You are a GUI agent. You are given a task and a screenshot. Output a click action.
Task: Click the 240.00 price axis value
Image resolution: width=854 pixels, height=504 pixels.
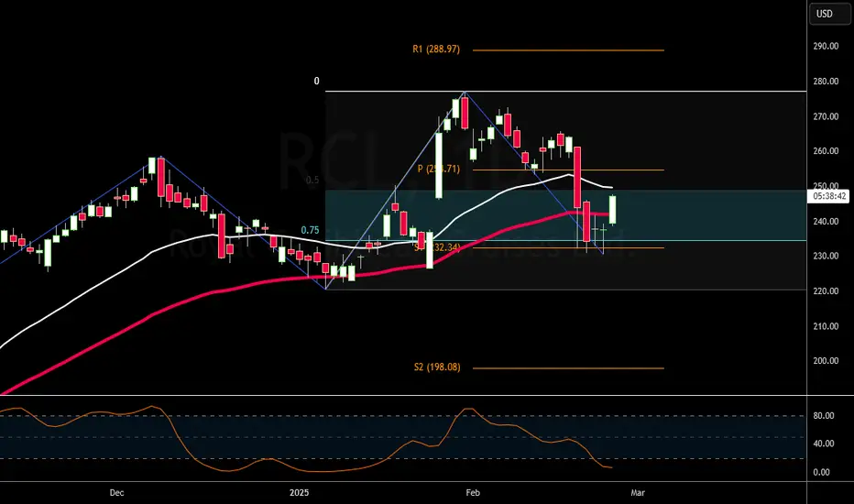point(826,221)
